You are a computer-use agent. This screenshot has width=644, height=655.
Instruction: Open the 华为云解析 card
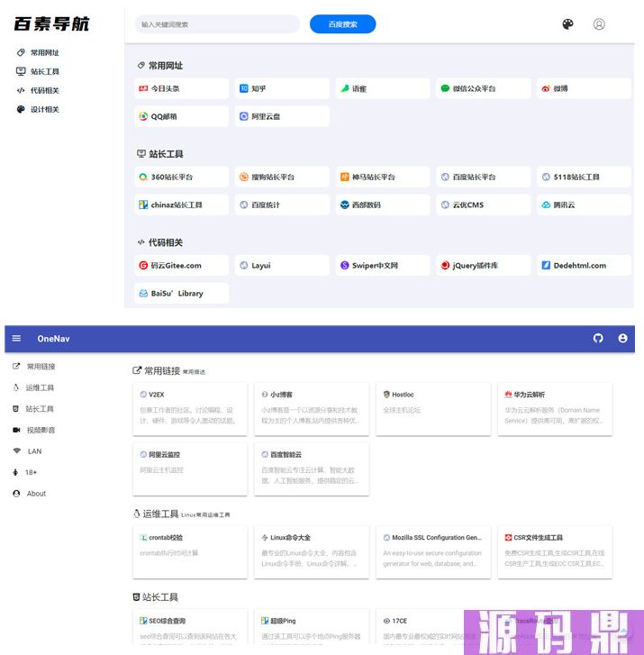(555, 409)
